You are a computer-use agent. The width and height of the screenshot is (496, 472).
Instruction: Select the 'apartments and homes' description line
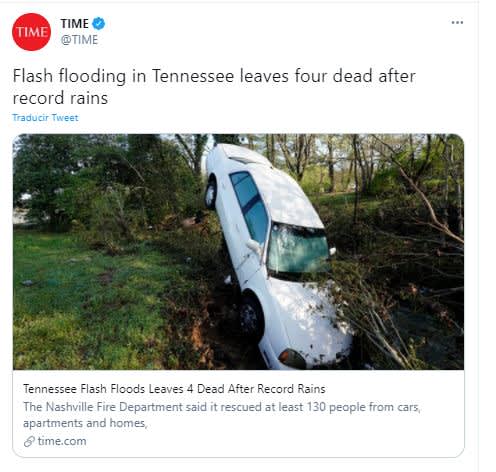point(85,423)
